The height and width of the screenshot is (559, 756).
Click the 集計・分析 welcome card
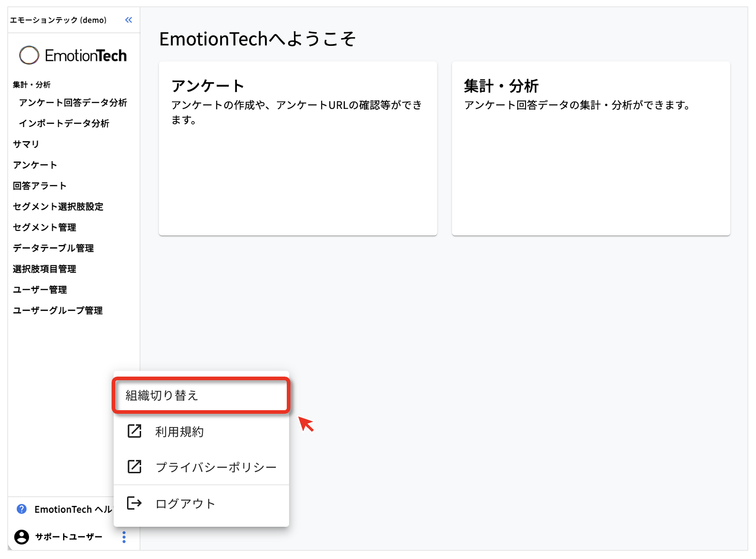591,148
